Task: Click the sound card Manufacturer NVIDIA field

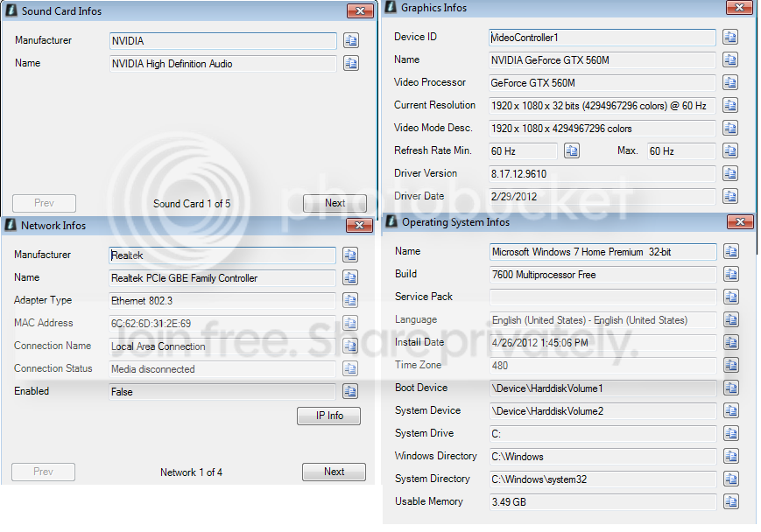Action: tap(222, 41)
